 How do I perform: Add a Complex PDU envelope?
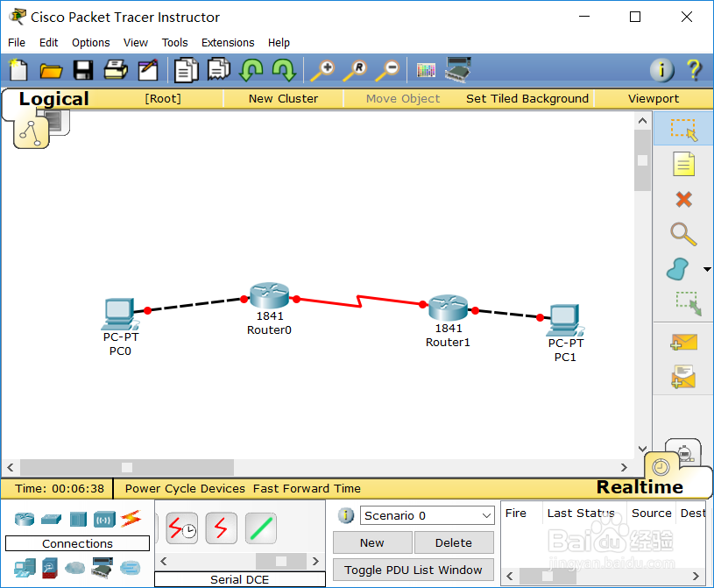click(683, 377)
